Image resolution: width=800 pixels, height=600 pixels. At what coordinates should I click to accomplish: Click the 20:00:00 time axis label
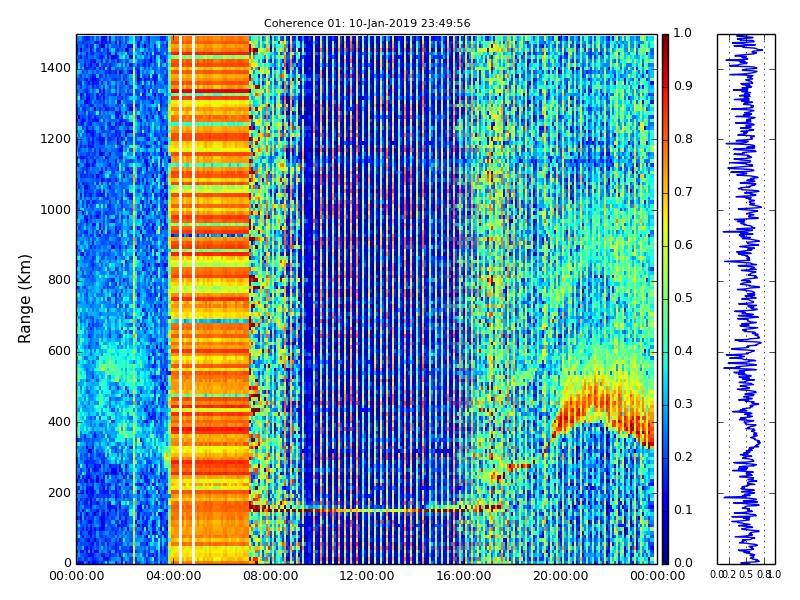point(561,577)
